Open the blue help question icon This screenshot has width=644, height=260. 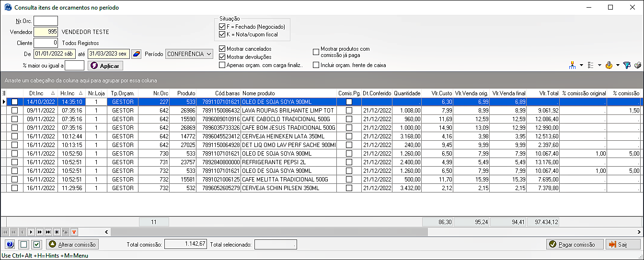(10, 244)
